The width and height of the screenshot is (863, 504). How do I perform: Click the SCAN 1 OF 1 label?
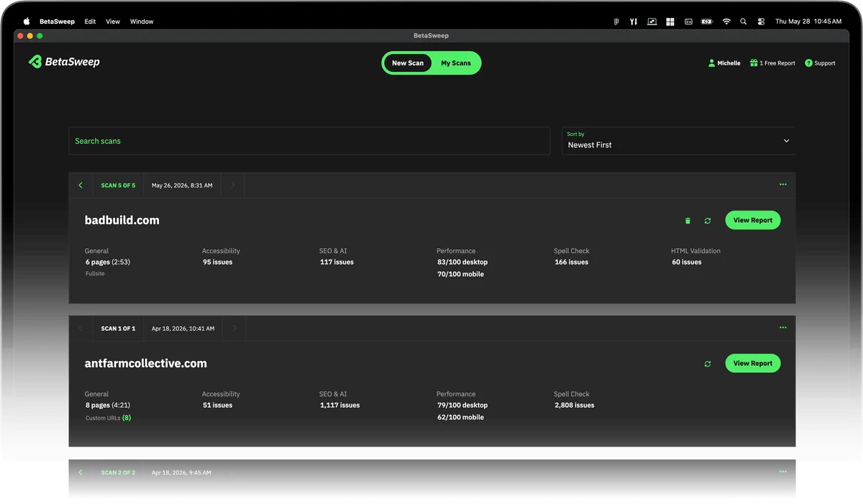[118, 329]
